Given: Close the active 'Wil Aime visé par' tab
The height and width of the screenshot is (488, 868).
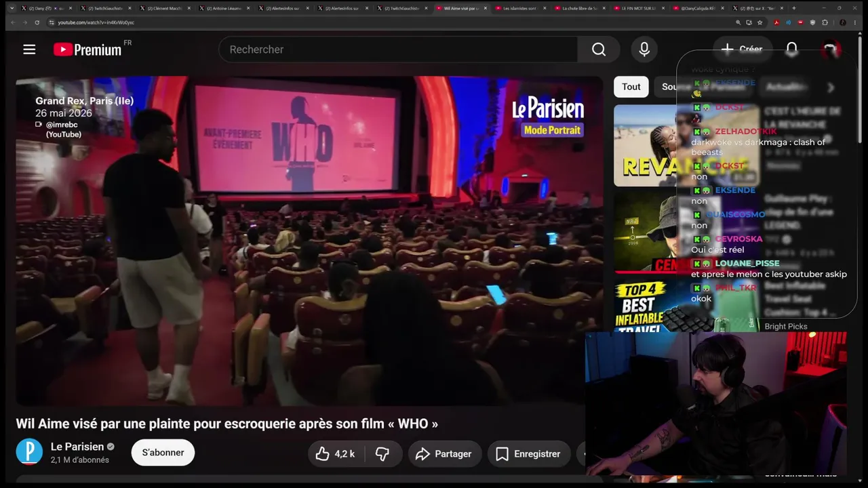Looking at the screenshot, I should [485, 8].
